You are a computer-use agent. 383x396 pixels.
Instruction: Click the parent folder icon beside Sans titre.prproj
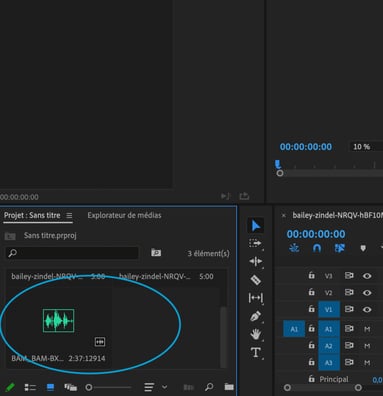click(x=10, y=236)
